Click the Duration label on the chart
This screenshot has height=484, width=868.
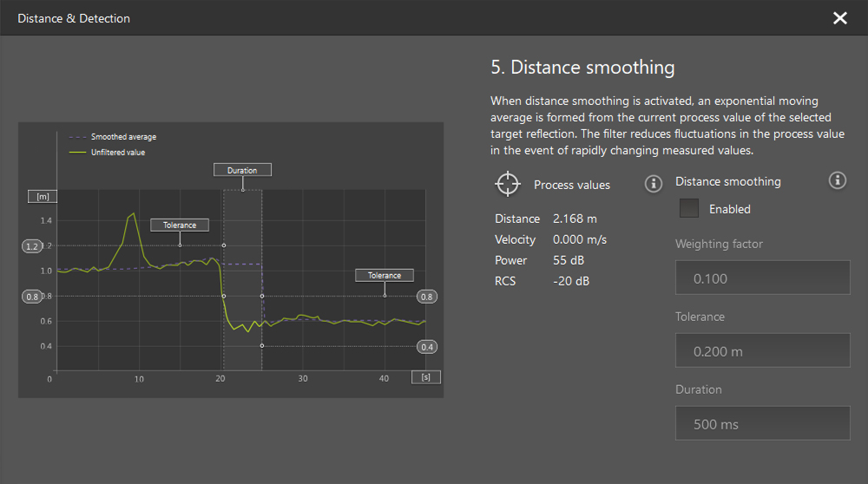click(x=242, y=170)
